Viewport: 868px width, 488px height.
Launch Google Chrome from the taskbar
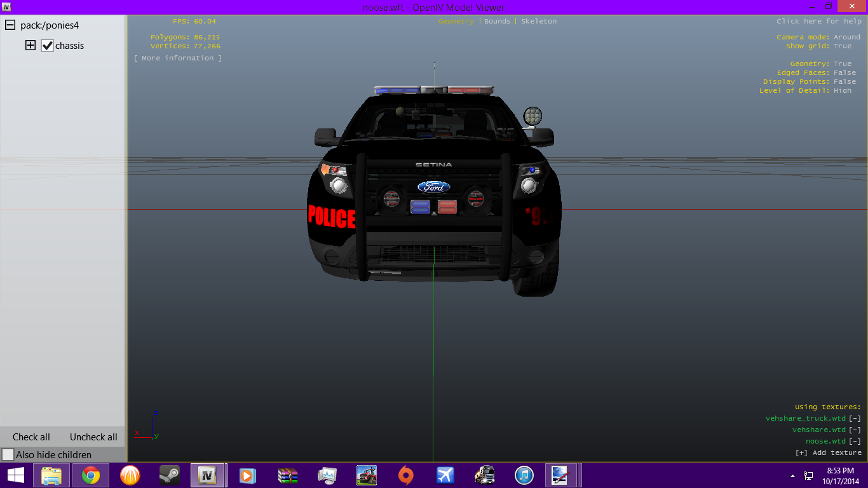click(x=91, y=475)
